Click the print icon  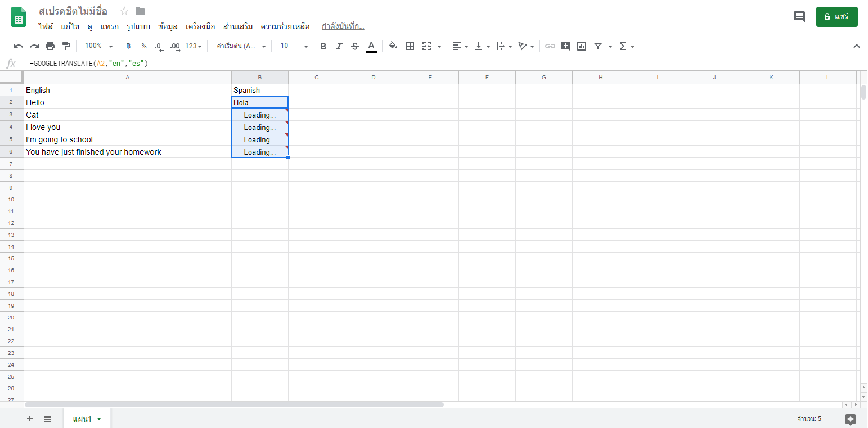click(x=50, y=46)
